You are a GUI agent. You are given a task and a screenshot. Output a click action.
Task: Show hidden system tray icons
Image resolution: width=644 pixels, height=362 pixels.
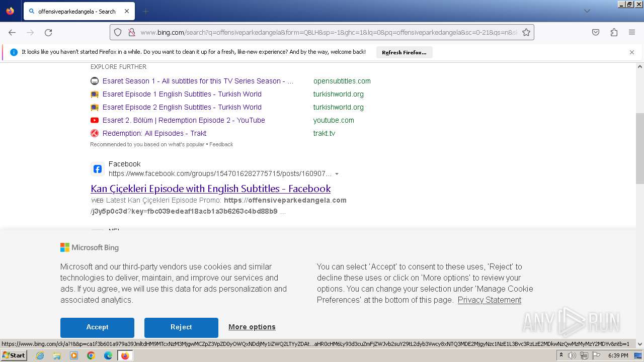(x=561, y=355)
